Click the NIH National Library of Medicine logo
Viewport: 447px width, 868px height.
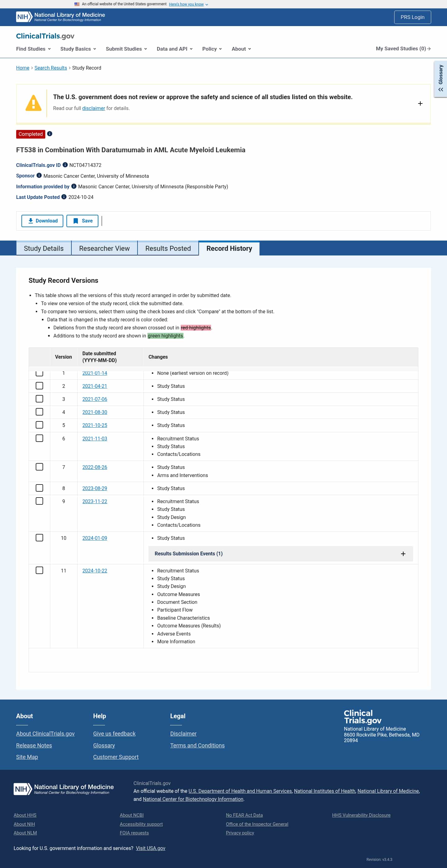click(61, 17)
